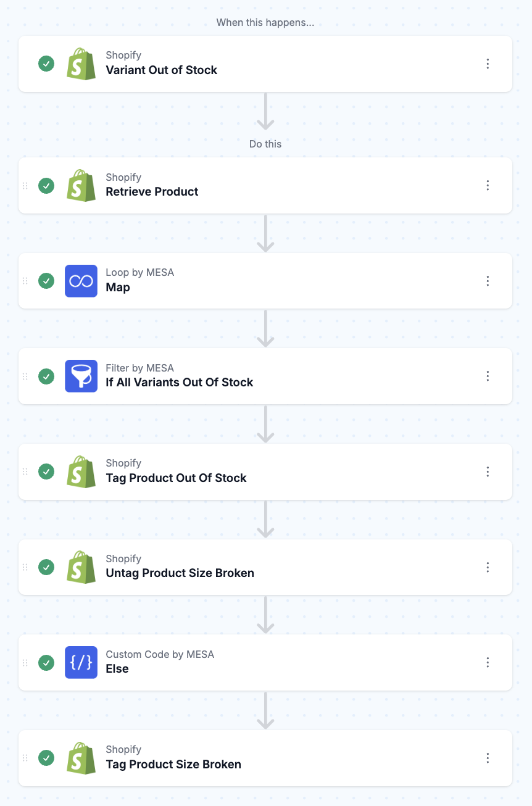Click the Custom Code by MESA icon
This screenshot has height=806, width=532.
click(81, 662)
